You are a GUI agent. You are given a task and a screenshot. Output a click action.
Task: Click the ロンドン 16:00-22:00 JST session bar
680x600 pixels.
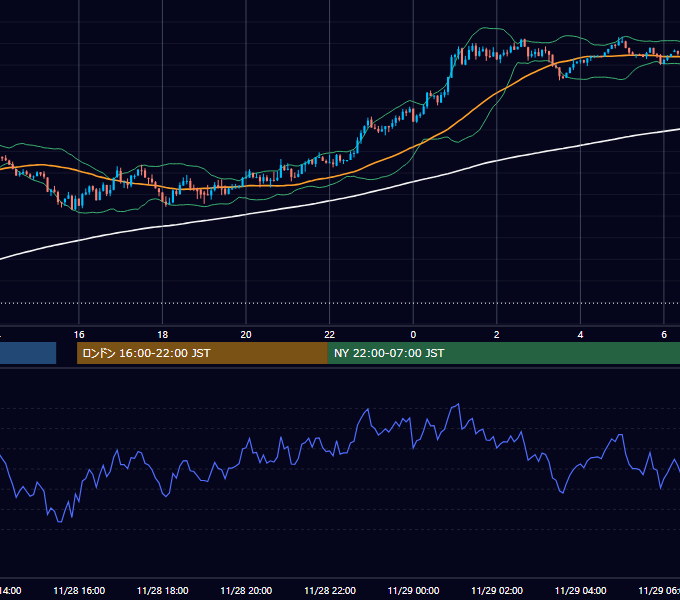pyautogui.click(x=202, y=353)
